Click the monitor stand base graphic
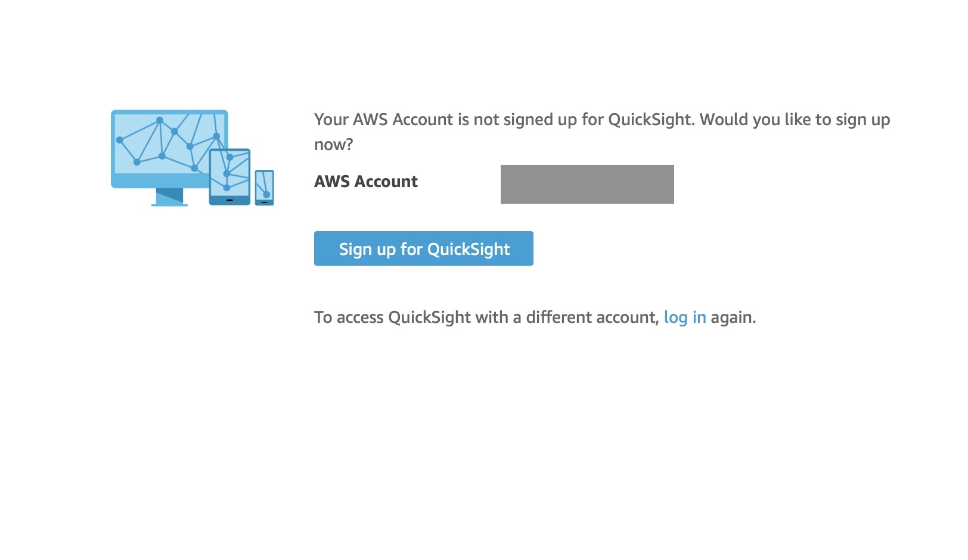The width and height of the screenshot is (968, 560). 169,204
